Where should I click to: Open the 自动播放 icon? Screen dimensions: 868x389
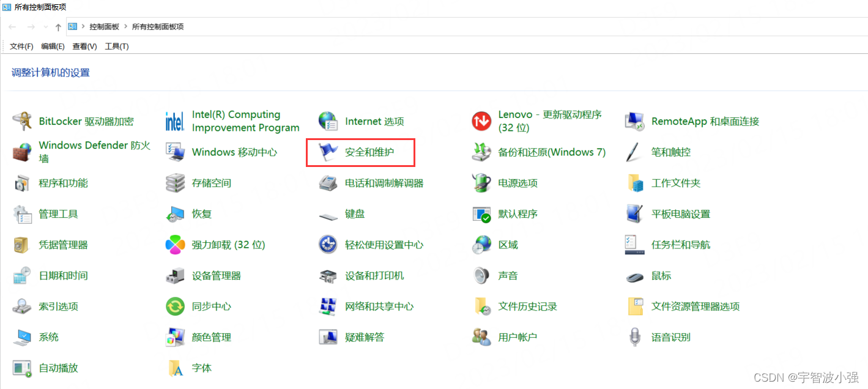pos(23,368)
